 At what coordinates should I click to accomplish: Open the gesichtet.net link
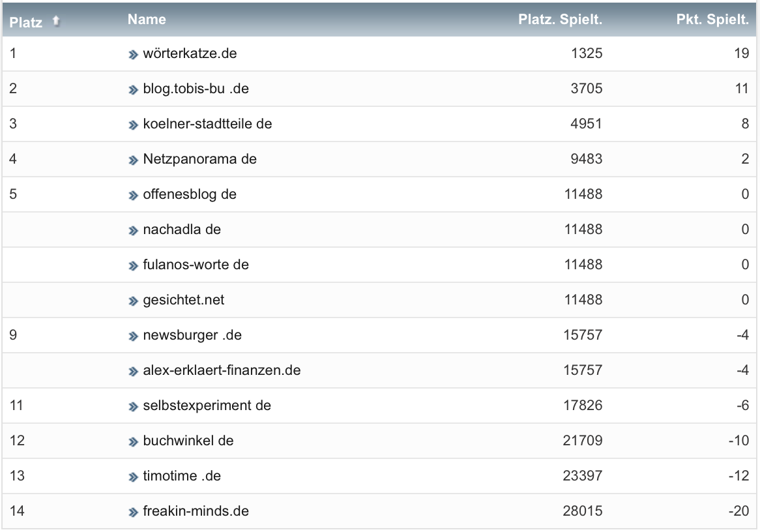click(184, 300)
